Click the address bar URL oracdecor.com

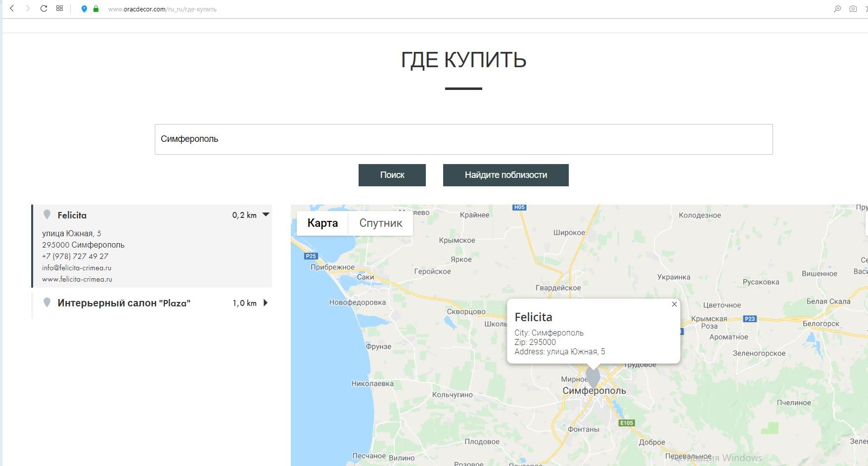click(162, 9)
